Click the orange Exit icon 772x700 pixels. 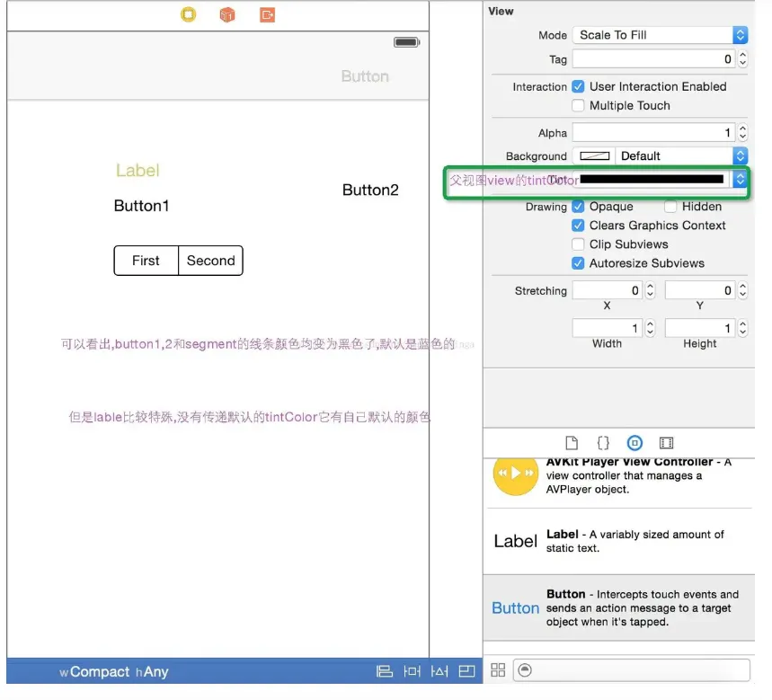tap(267, 14)
